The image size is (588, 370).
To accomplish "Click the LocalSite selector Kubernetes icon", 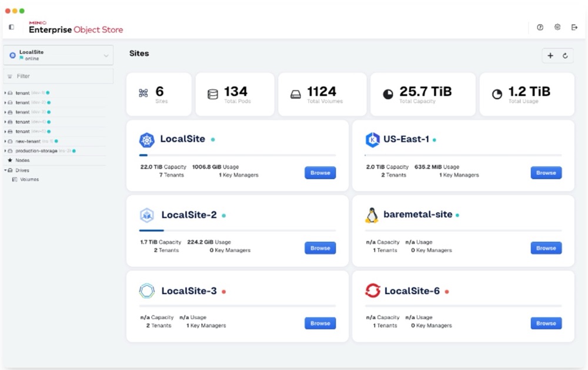I will (x=12, y=55).
